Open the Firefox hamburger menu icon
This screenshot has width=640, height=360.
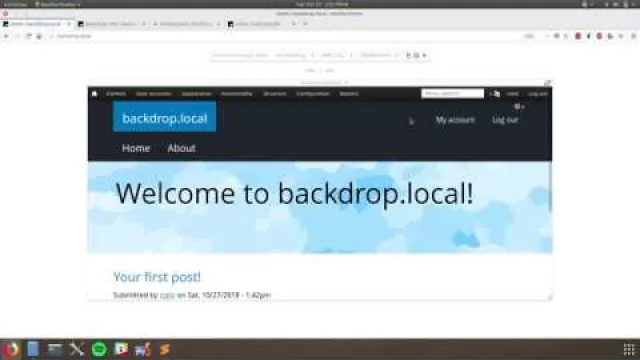(633, 36)
